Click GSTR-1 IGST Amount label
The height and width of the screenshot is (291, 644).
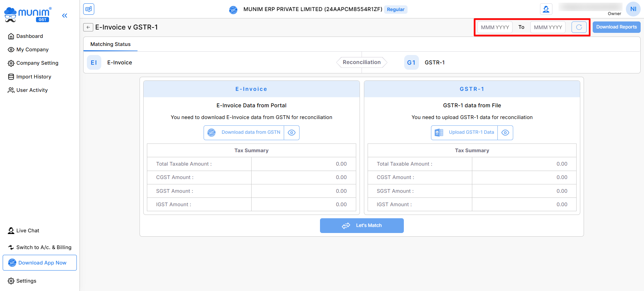click(394, 205)
